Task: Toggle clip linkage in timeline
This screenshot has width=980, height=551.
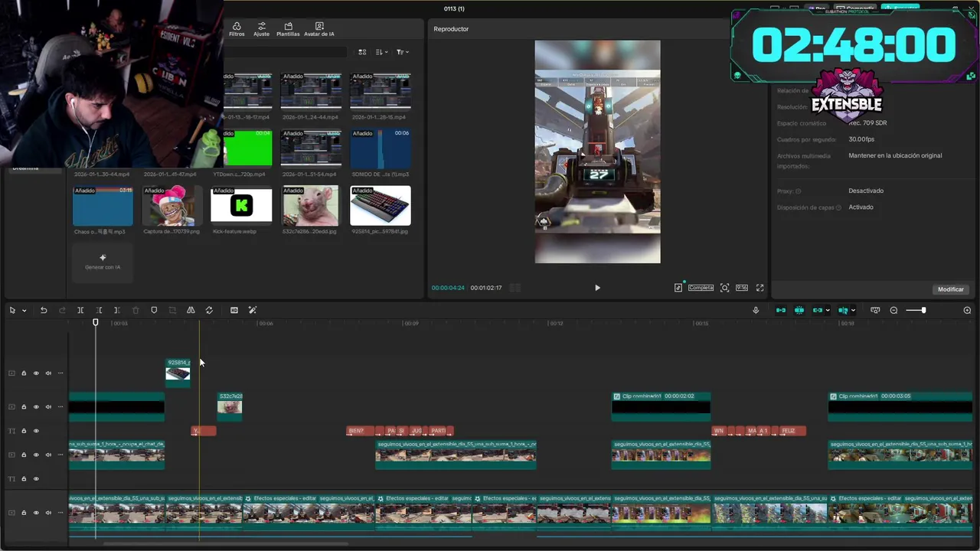Action: tap(818, 310)
